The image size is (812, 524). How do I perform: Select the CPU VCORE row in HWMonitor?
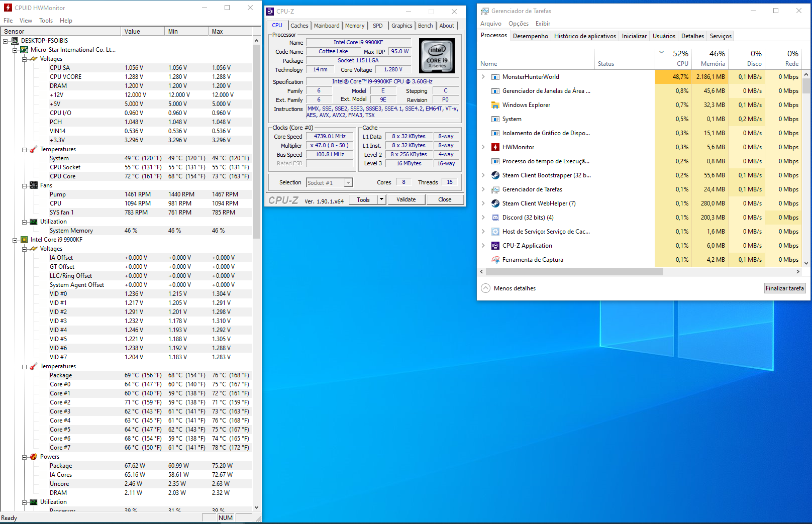[x=127, y=77]
